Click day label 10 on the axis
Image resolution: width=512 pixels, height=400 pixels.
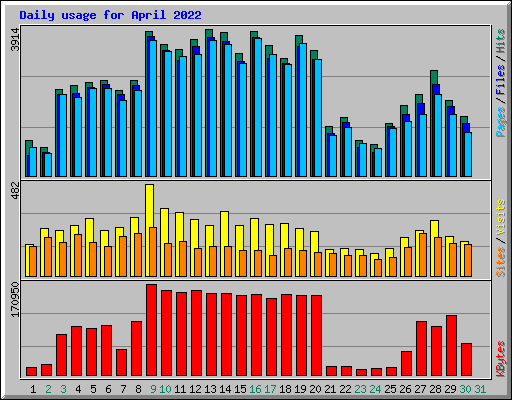pyautogui.click(x=165, y=389)
